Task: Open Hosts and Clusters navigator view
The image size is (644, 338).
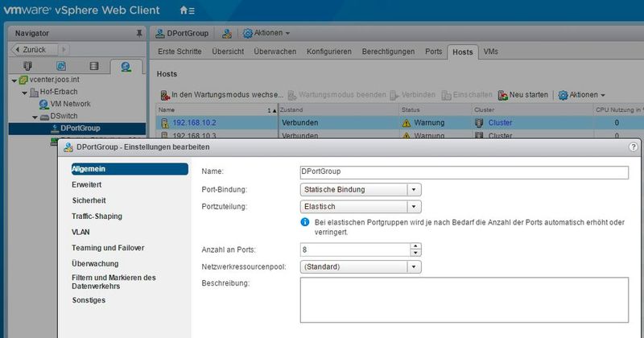Action: (x=27, y=66)
